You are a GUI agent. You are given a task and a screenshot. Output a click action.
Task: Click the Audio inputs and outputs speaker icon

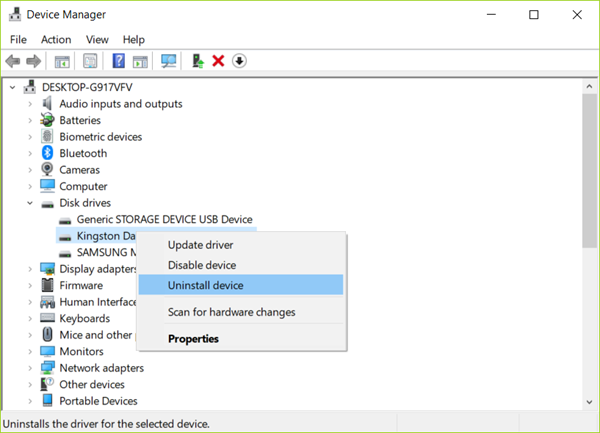click(47, 104)
